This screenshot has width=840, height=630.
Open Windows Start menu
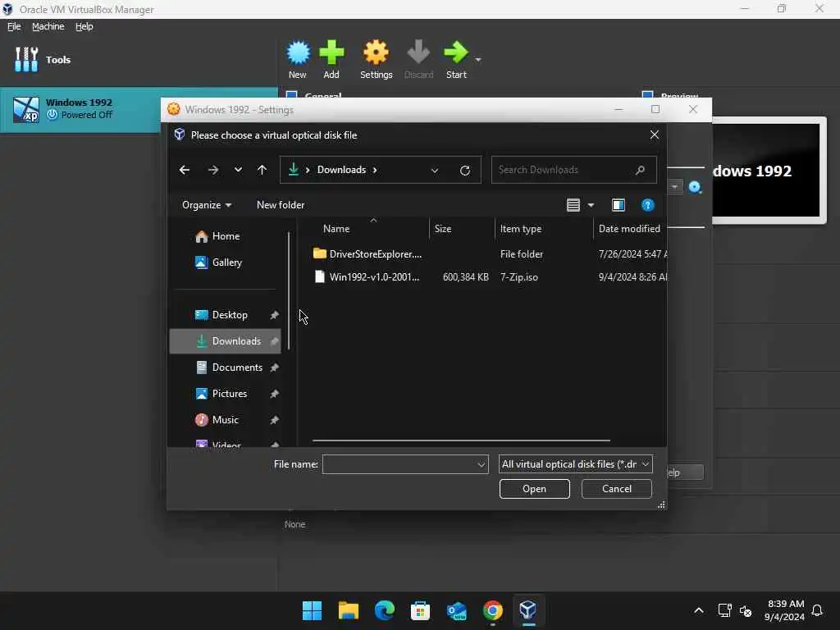pyautogui.click(x=312, y=610)
